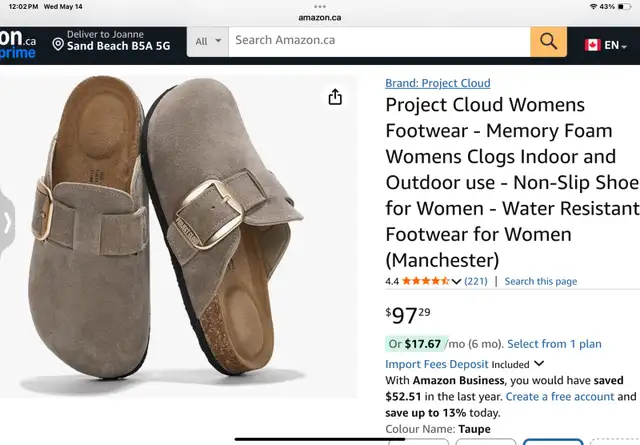Click Create a free account link

(560, 396)
